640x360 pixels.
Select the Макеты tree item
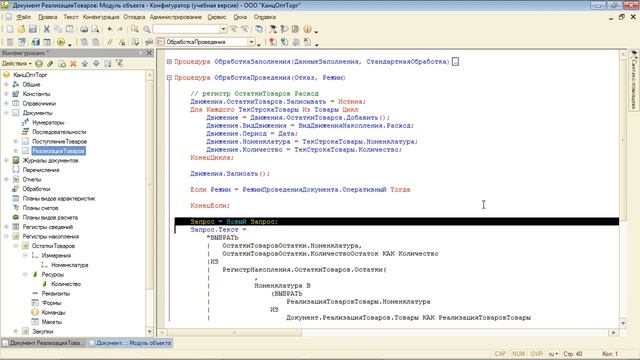click(x=51, y=322)
